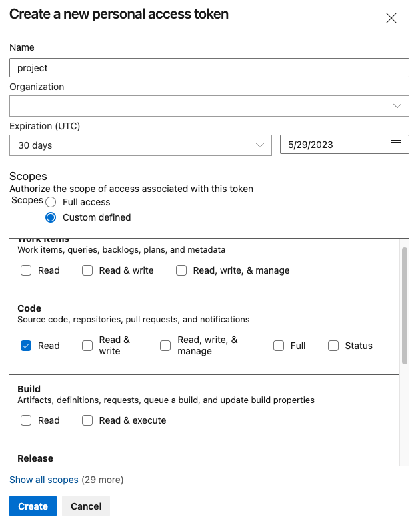This screenshot has width=420, height=523.
Task: Toggle the Code Status checkbox
Action: (x=333, y=346)
